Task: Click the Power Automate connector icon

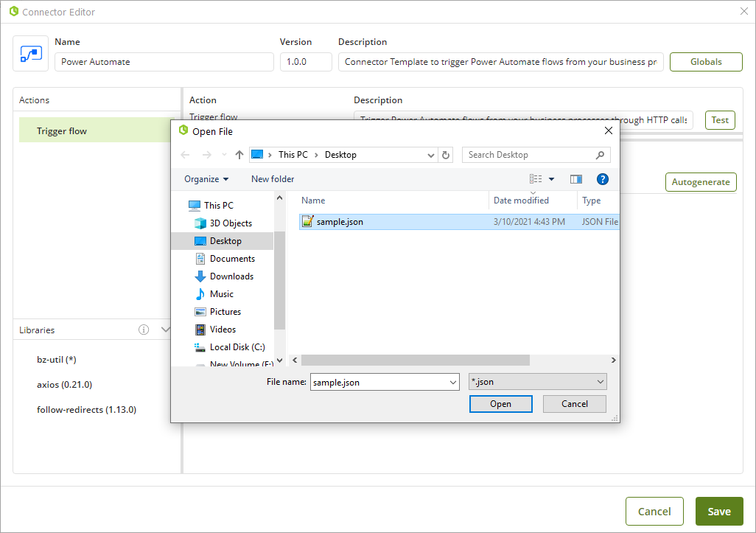Action: 31,54
